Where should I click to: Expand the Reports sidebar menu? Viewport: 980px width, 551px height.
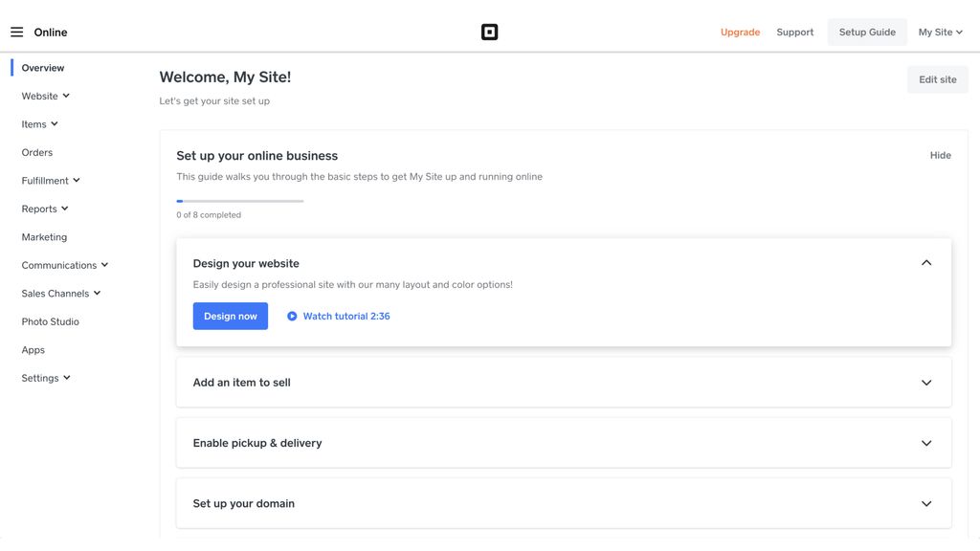pos(44,208)
